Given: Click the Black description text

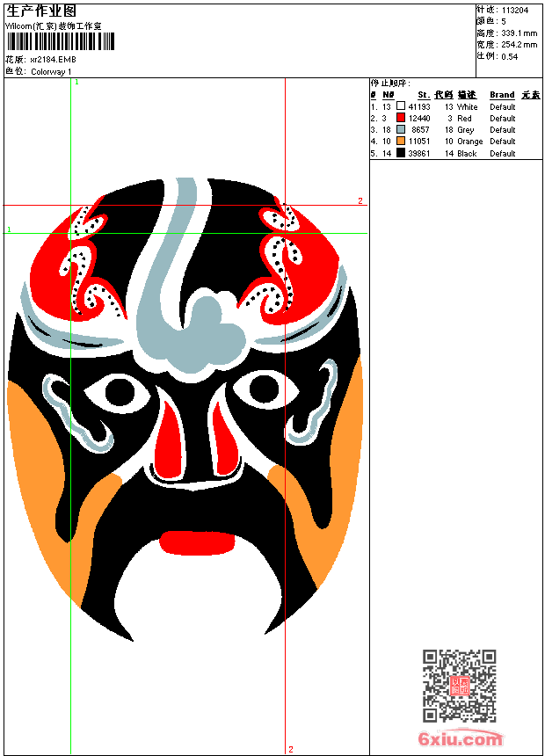Looking at the screenshot, I should tap(467, 154).
